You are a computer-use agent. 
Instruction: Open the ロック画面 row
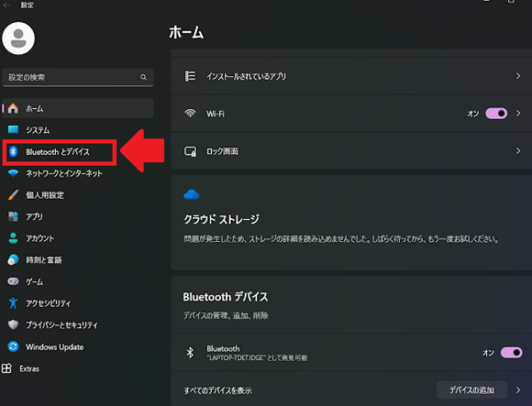pyautogui.click(x=351, y=151)
